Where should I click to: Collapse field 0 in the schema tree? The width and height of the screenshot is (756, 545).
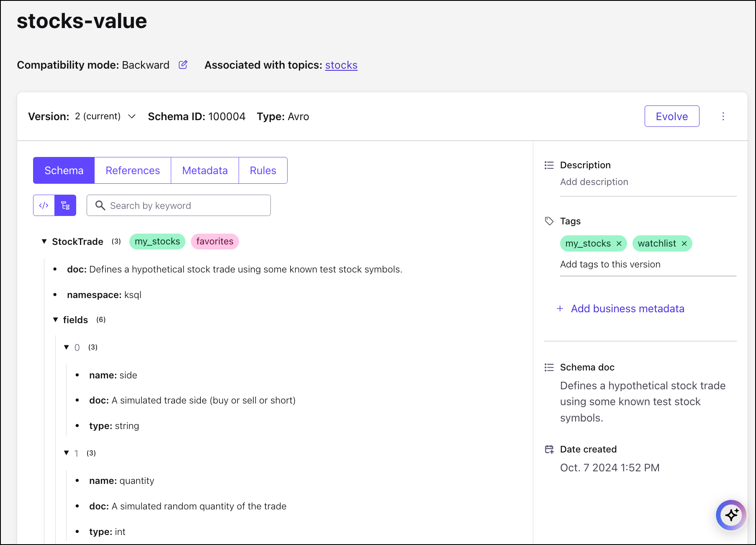[x=66, y=347]
